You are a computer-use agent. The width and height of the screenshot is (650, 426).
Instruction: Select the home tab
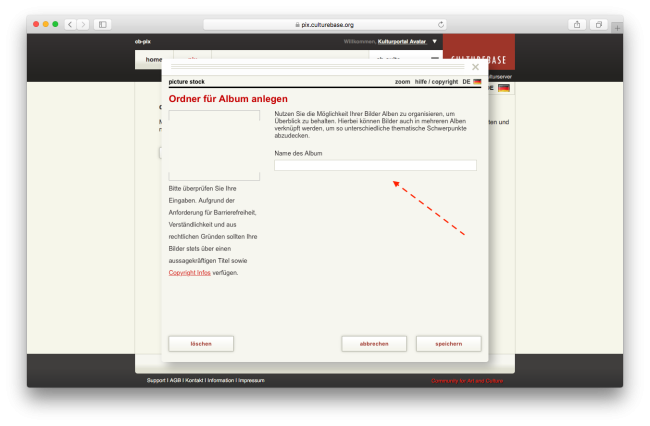[x=153, y=59]
